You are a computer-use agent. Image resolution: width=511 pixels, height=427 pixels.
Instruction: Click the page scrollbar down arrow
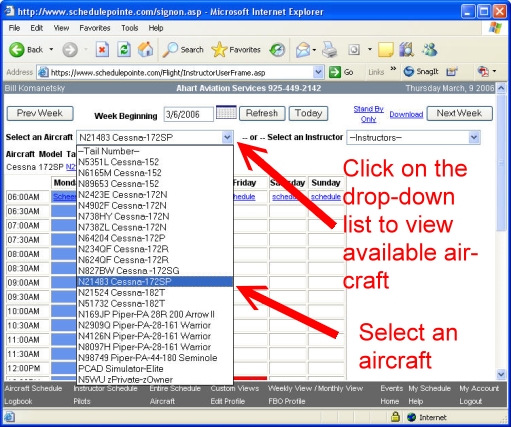tap(501, 374)
